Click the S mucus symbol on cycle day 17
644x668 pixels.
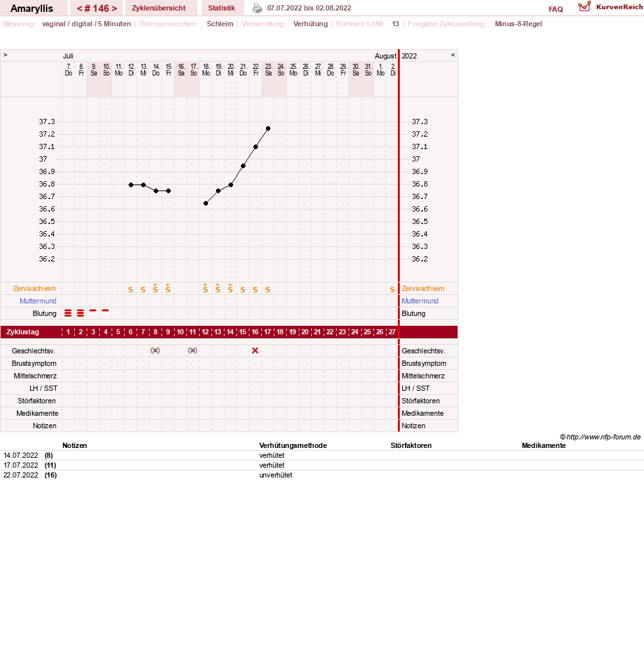point(268,290)
